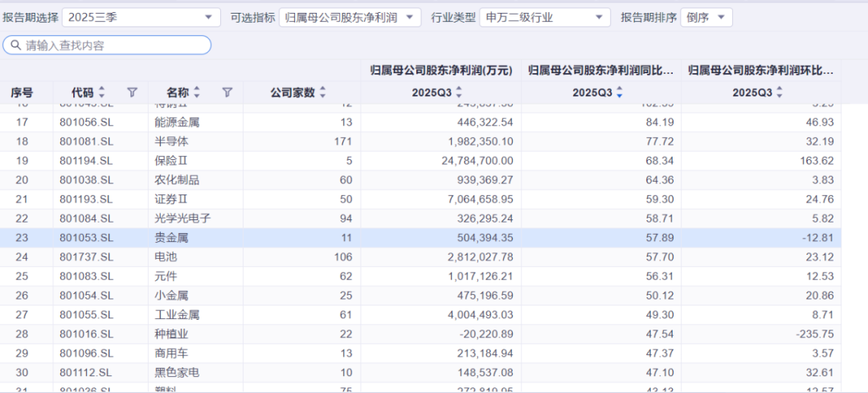This screenshot has height=393, width=868.
Task: Click company count cell 106
Action: pyautogui.click(x=343, y=257)
